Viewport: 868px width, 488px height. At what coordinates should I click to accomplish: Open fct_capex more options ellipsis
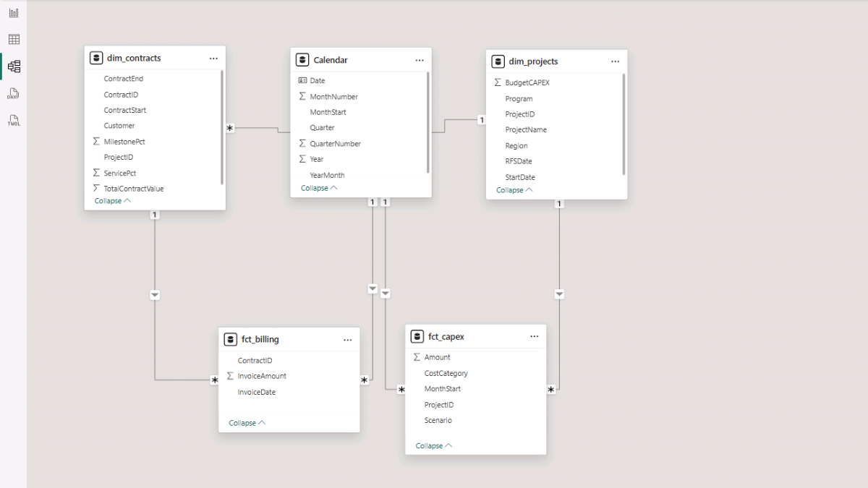pyautogui.click(x=534, y=336)
